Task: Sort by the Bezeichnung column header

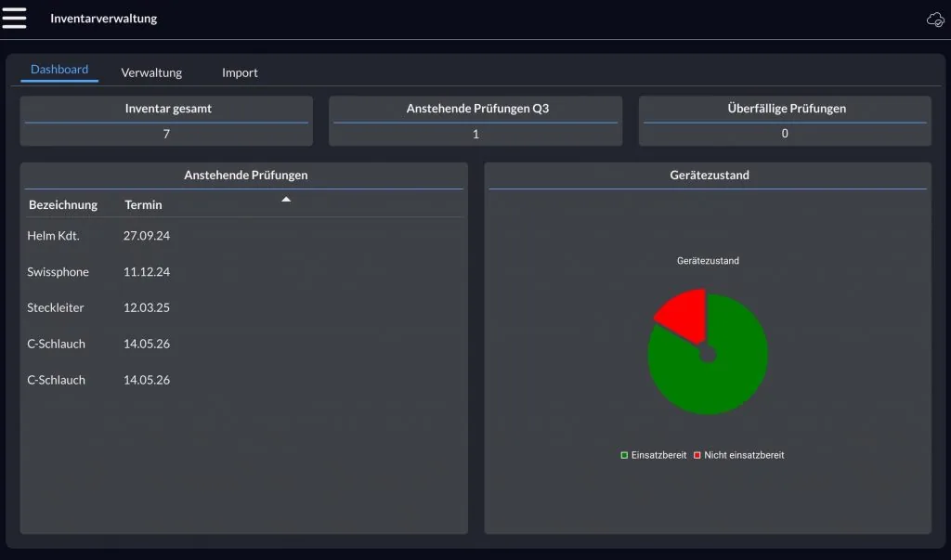Action: (63, 205)
